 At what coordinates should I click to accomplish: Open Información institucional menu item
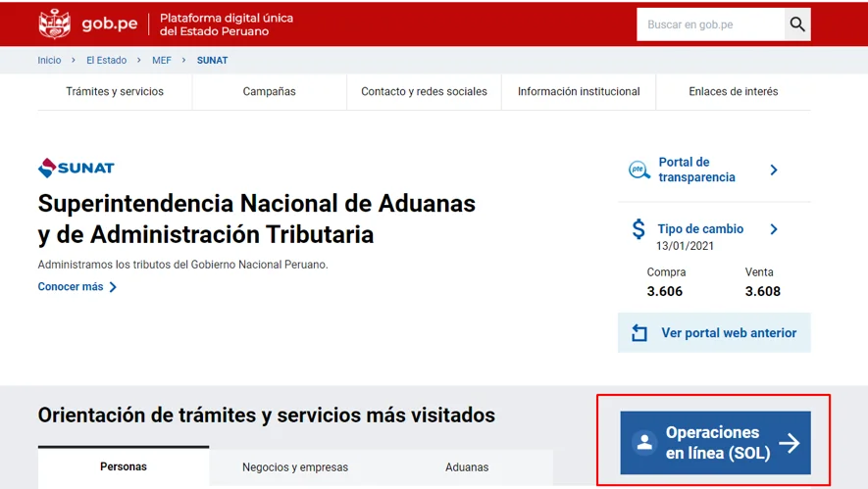[579, 92]
